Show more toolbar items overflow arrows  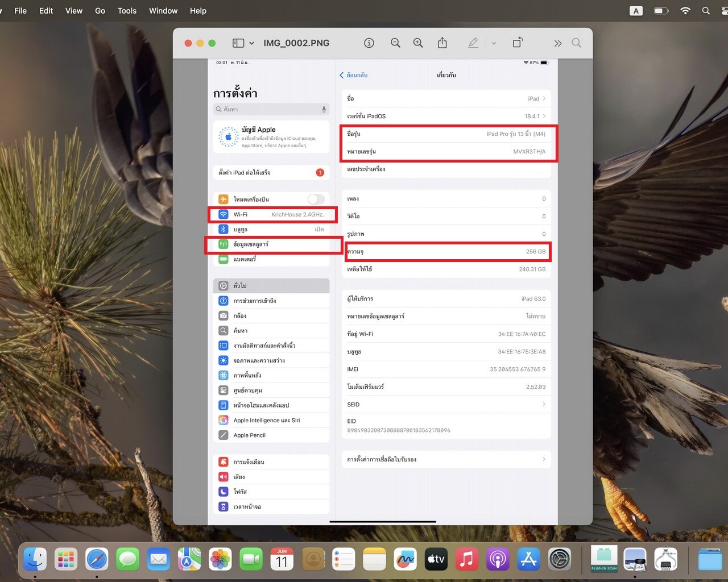coord(558,43)
